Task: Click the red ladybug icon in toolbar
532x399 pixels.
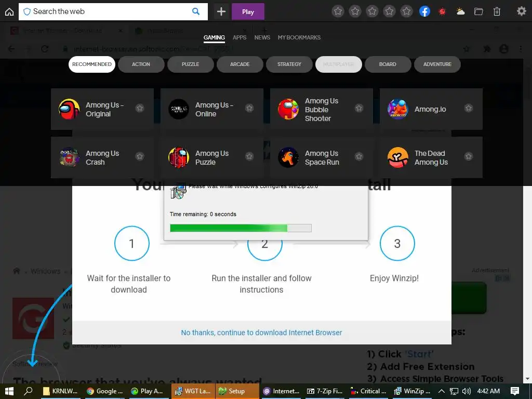Action: (x=442, y=12)
